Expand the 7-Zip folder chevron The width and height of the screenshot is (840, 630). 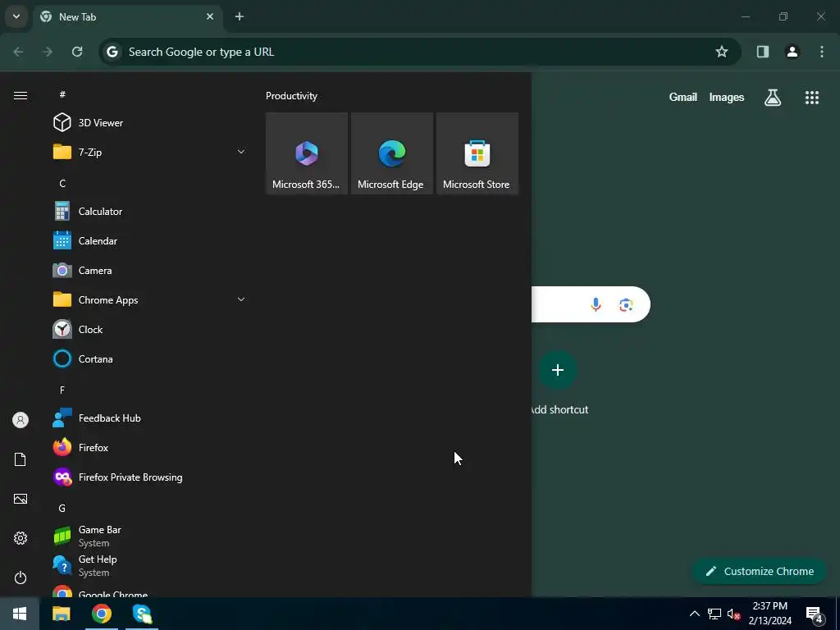[x=241, y=152]
